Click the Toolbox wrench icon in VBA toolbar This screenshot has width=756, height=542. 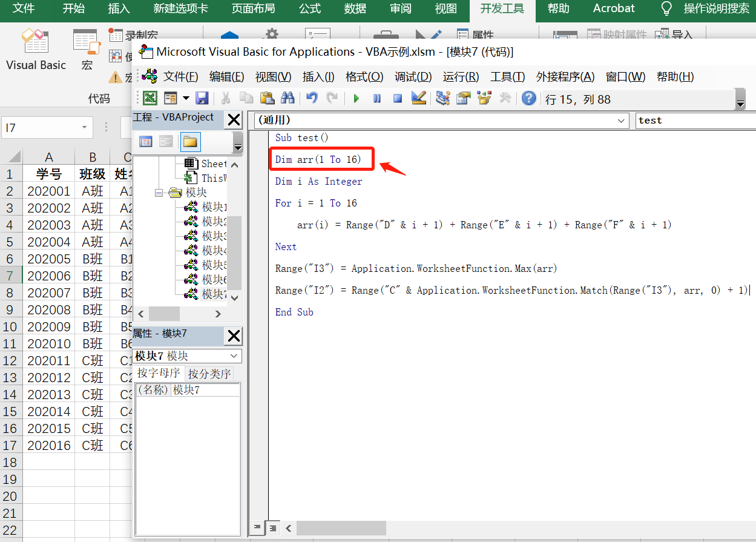coord(505,98)
